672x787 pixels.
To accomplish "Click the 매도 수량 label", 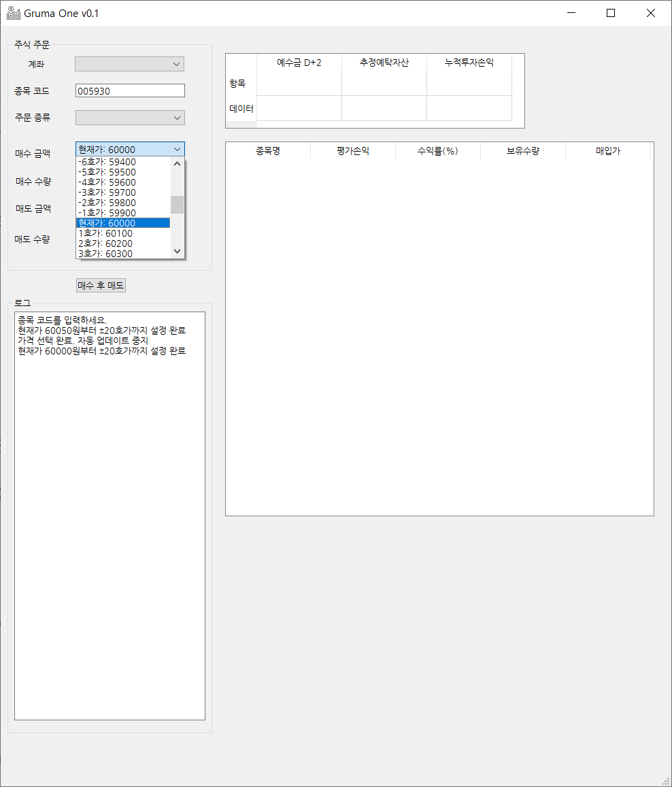I will click(x=32, y=239).
